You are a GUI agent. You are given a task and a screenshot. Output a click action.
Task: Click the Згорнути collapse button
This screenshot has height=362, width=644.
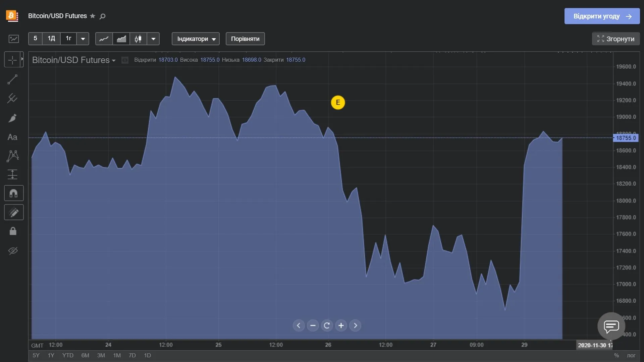pos(616,39)
